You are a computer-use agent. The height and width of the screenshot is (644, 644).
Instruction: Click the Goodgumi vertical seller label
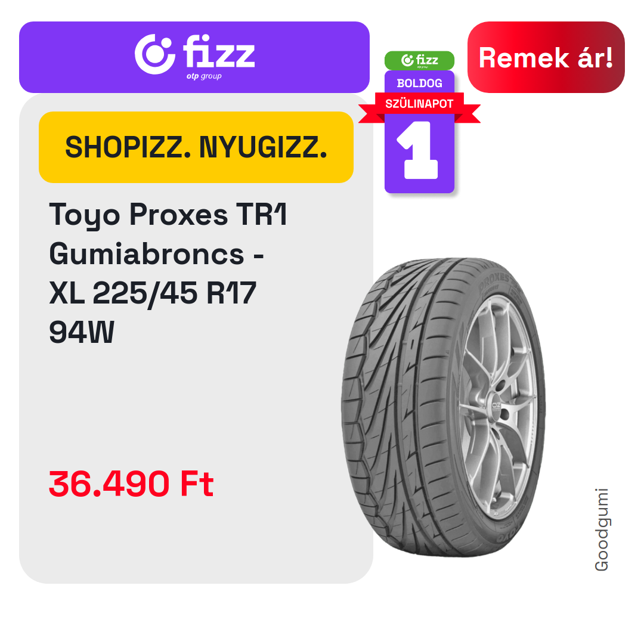[x=602, y=530]
